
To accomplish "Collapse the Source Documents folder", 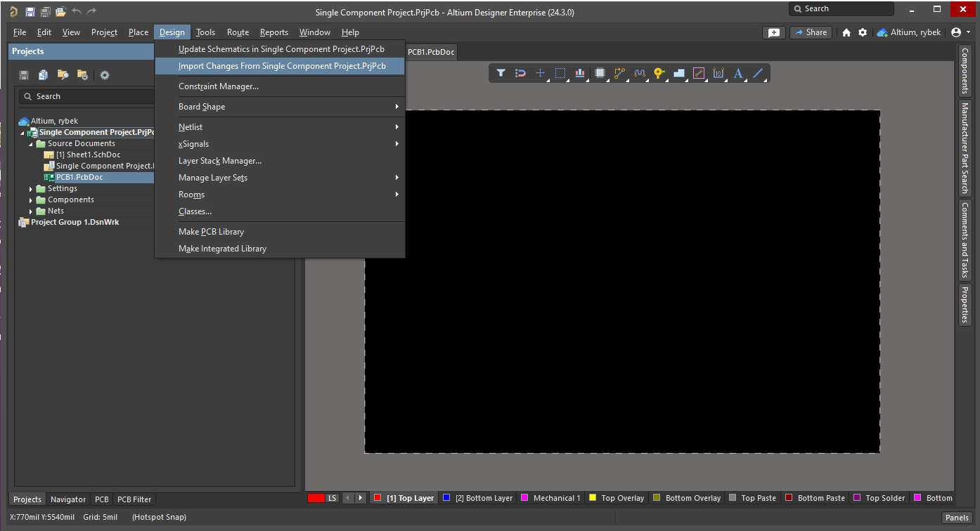I will click(x=31, y=144).
